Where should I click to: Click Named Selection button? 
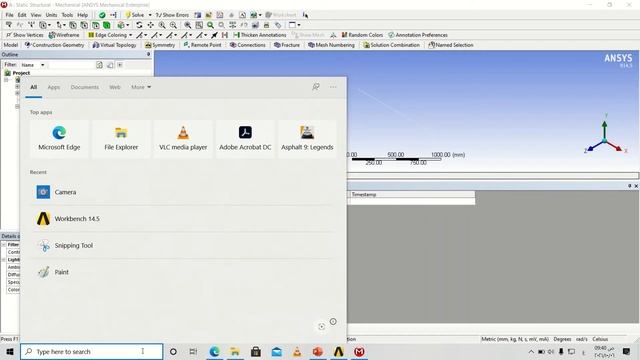(x=451, y=45)
